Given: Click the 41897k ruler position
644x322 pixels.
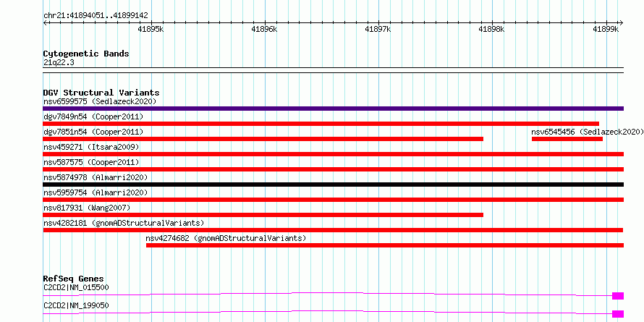Looking at the screenshot, I should click(378, 29).
